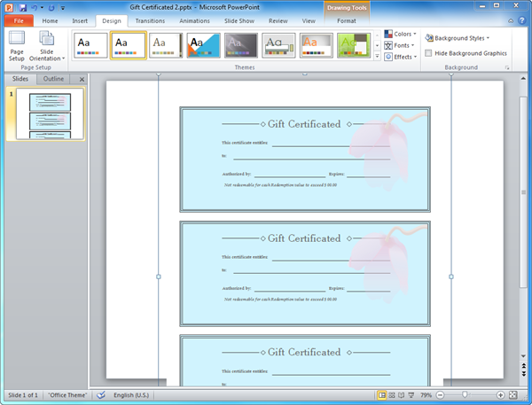Switch to Slide Sorter view

click(x=393, y=394)
